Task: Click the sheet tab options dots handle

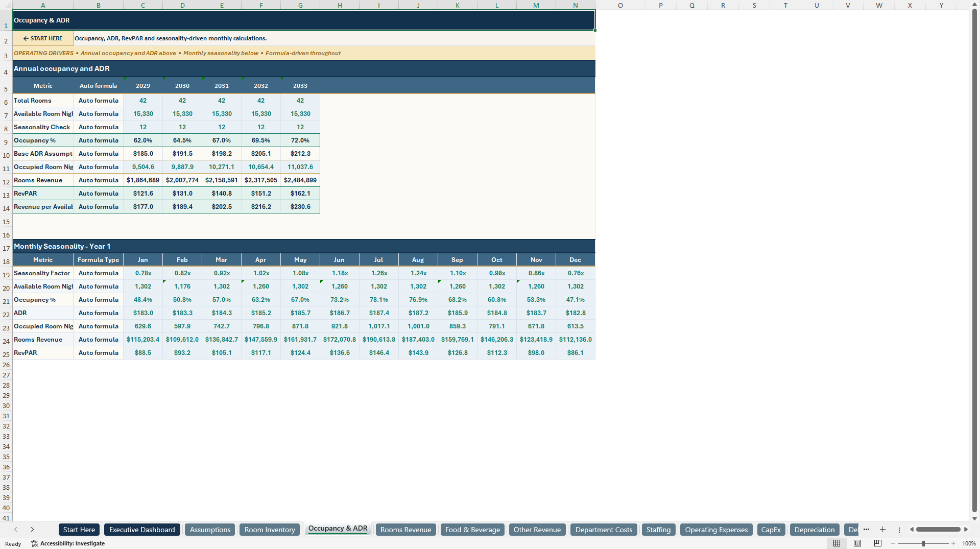Action: pyautogui.click(x=899, y=530)
